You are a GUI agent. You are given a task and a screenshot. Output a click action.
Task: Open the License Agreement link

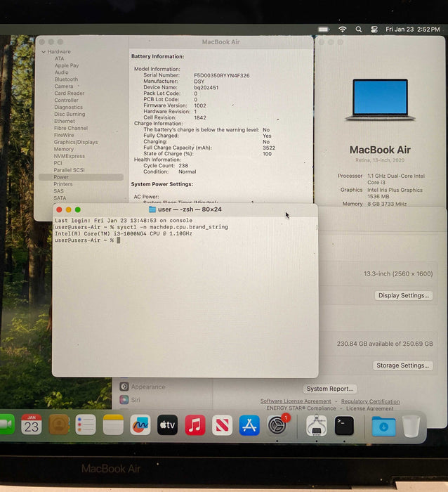pyautogui.click(x=369, y=408)
